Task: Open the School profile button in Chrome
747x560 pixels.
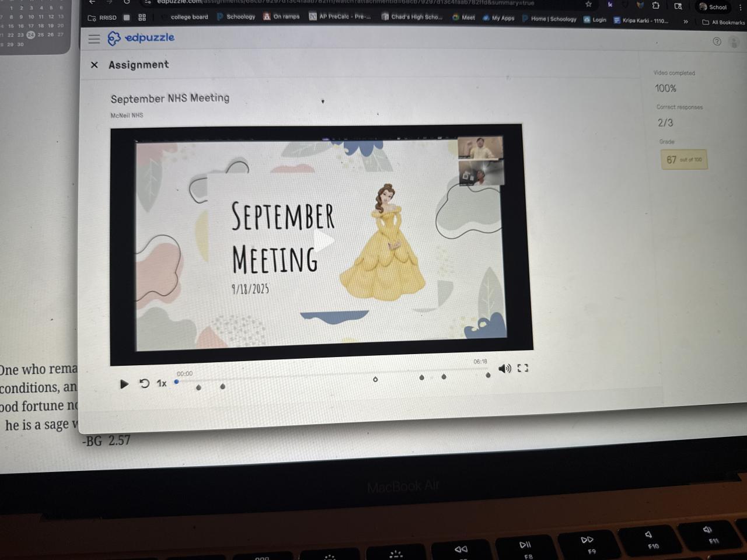Action: coord(713,7)
